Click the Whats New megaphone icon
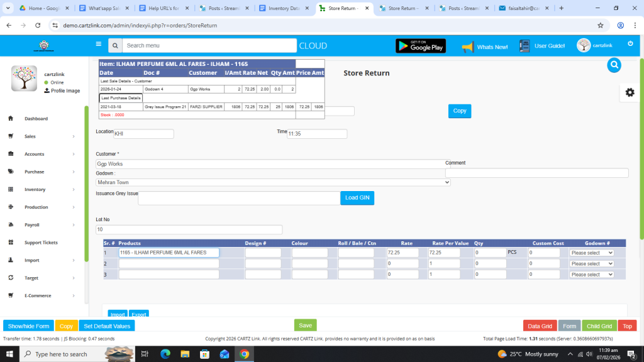Screen dimensions: 644x362 tap(467, 47)
